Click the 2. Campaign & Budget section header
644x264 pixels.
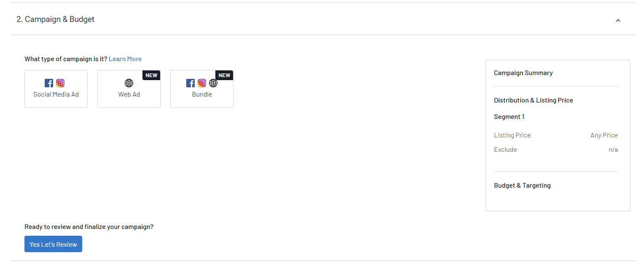coord(56,19)
